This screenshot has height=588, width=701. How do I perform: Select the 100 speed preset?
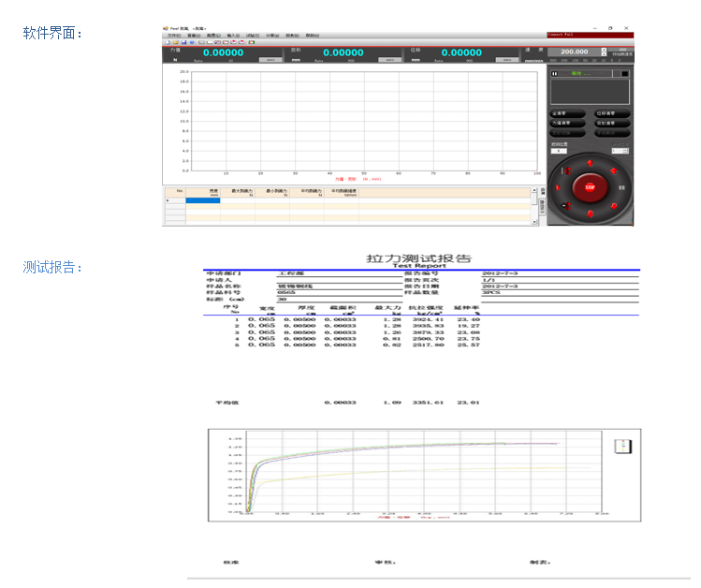[576, 60]
